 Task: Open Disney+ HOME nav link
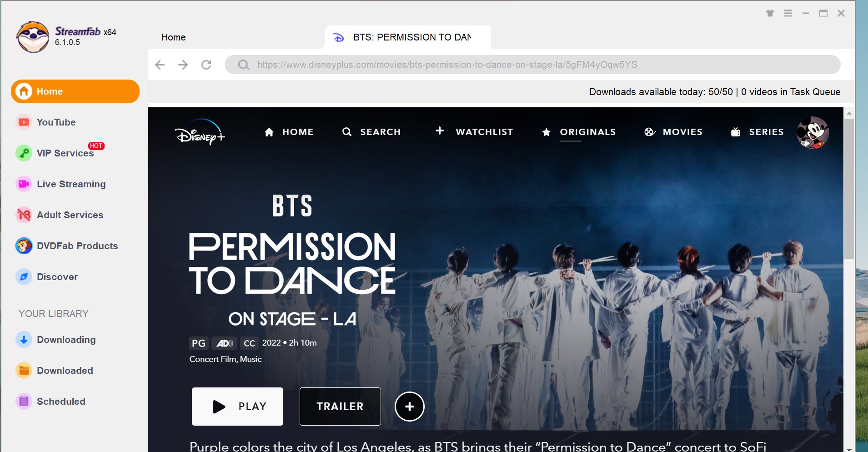click(289, 132)
